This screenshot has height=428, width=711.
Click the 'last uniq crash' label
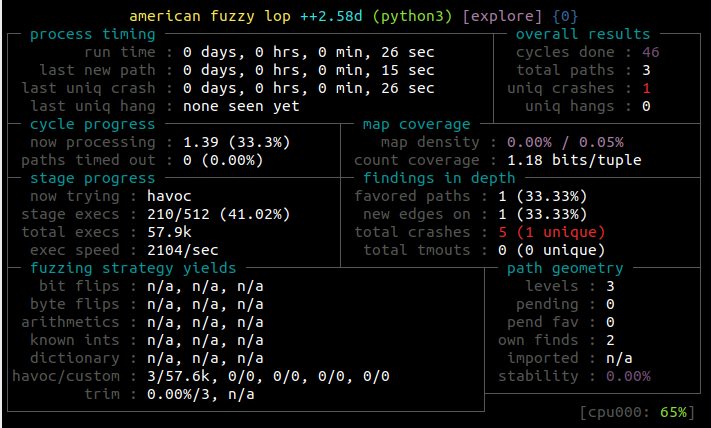point(88,88)
